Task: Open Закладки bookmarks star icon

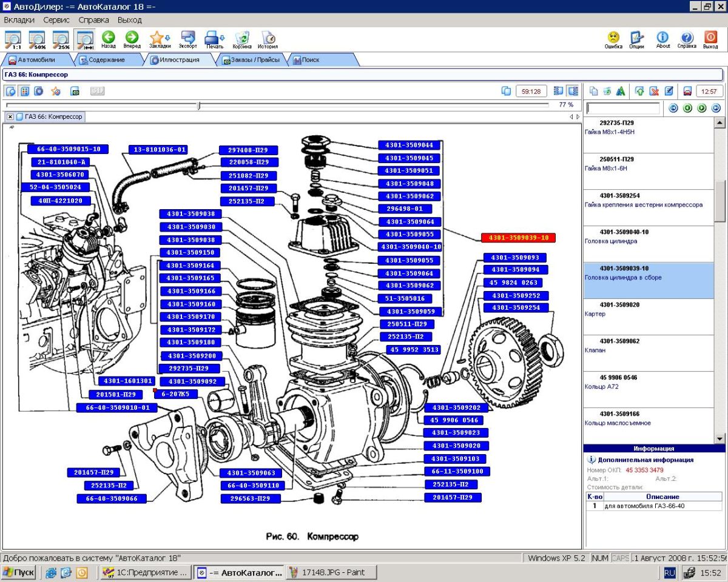Action: click(157, 39)
